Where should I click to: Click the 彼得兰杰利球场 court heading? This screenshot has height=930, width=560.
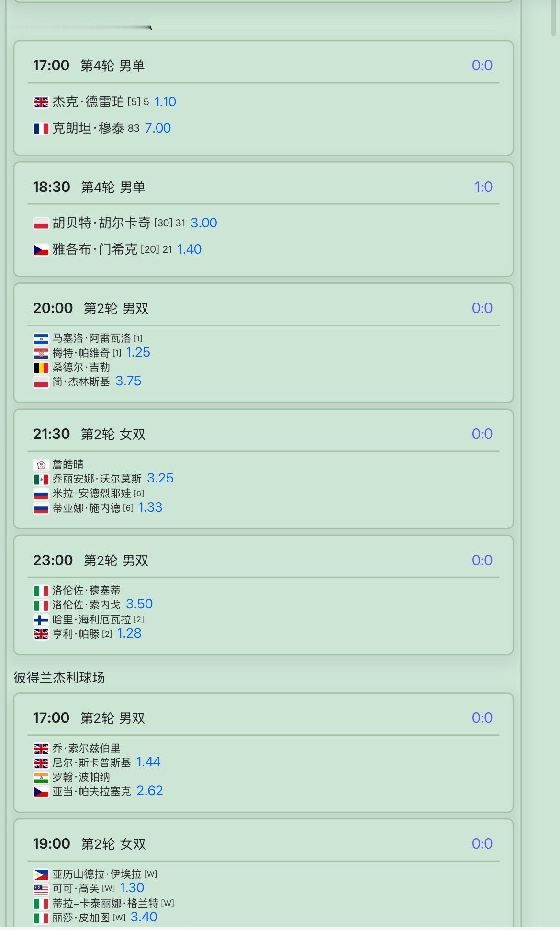59,677
